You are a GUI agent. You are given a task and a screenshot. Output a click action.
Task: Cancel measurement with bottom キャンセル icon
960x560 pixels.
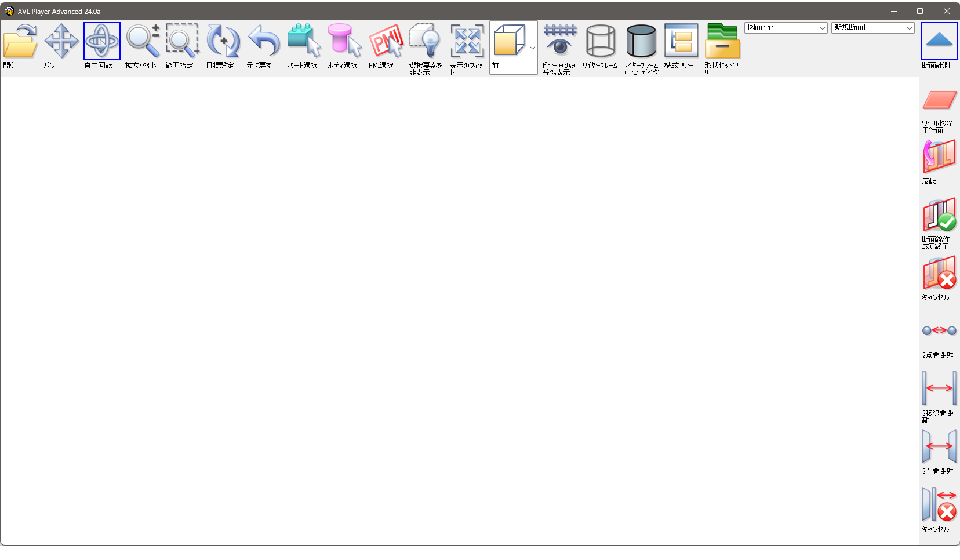[940, 505]
